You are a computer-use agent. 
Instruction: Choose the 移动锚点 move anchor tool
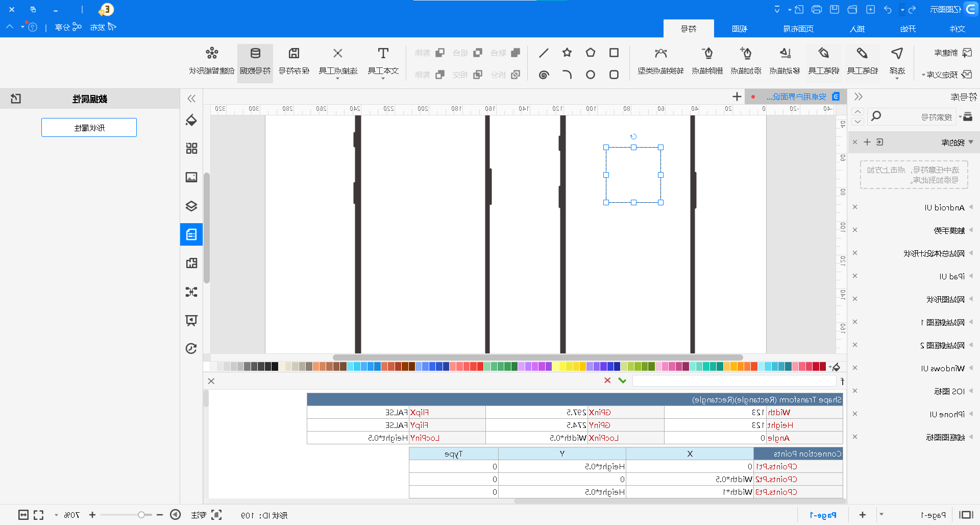tap(785, 61)
